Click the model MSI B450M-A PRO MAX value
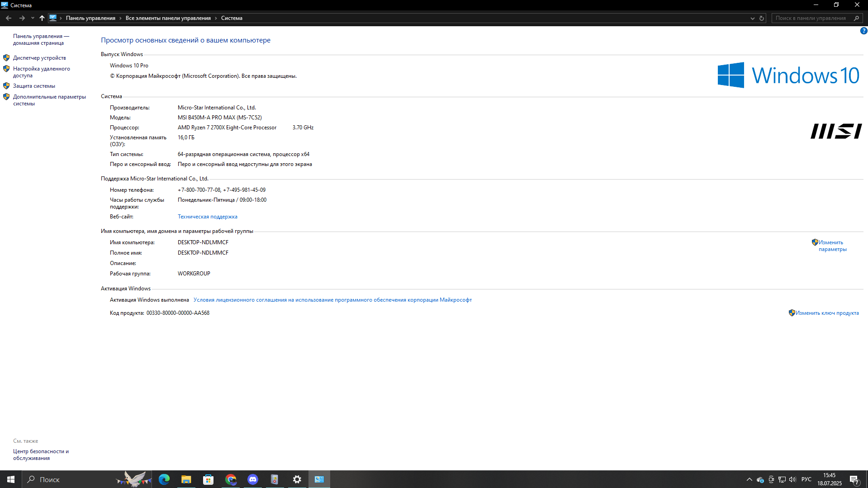868x488 pixels. pos(220,118)
